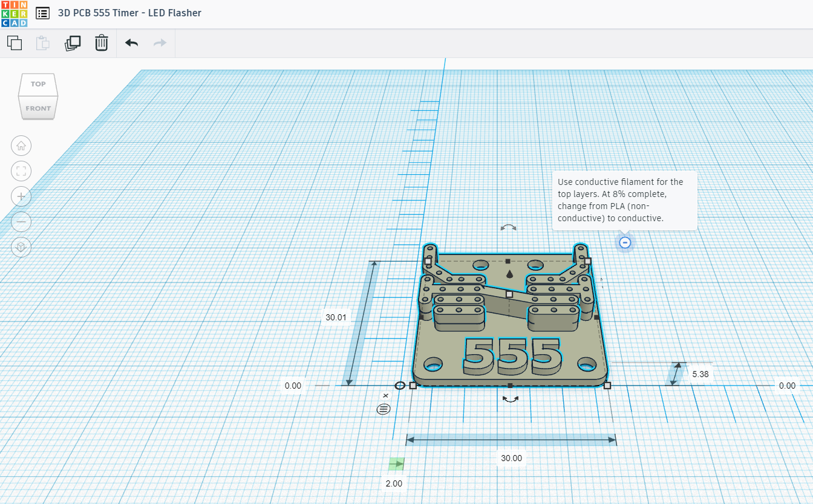
Task: Toggle between perspective and orthographic view
Action: pos(21,247)
